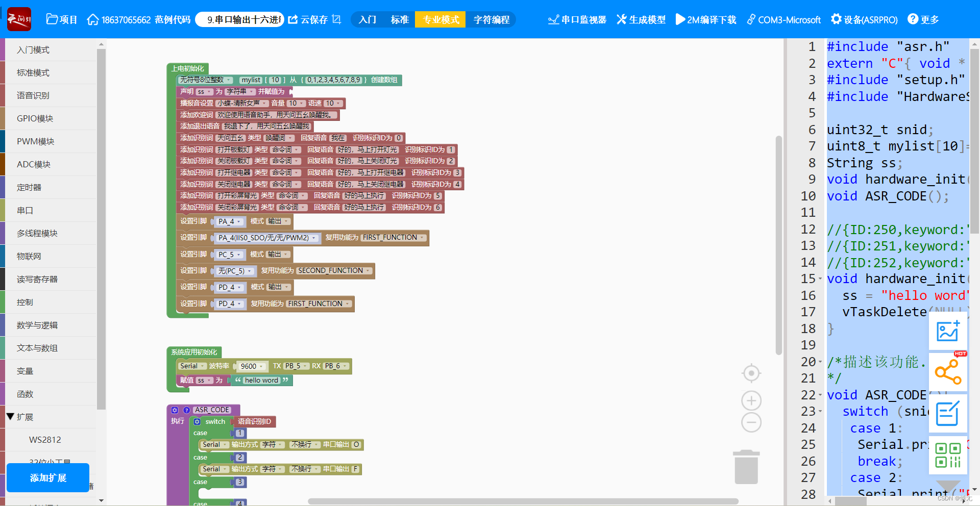The width and height of the screenshot is (980, 506).
Task: Click the 范例代码 link
Action: (x=173, y=19)
